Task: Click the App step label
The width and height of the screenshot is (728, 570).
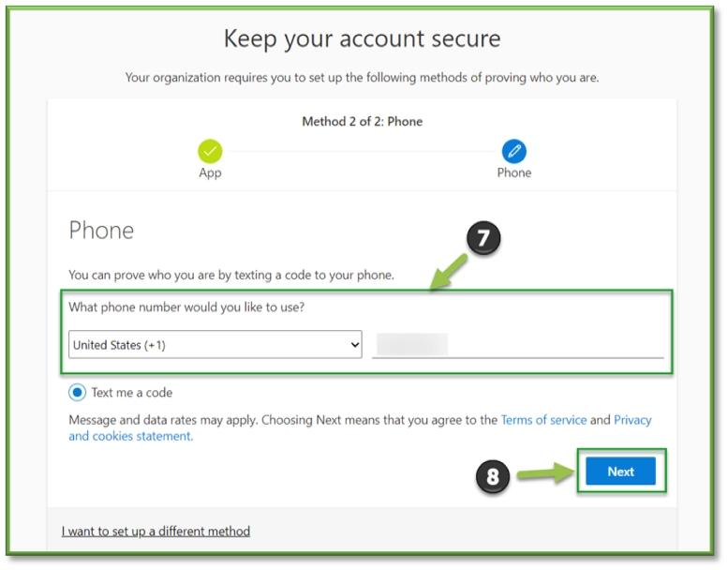Action: [x=210, y=172]
